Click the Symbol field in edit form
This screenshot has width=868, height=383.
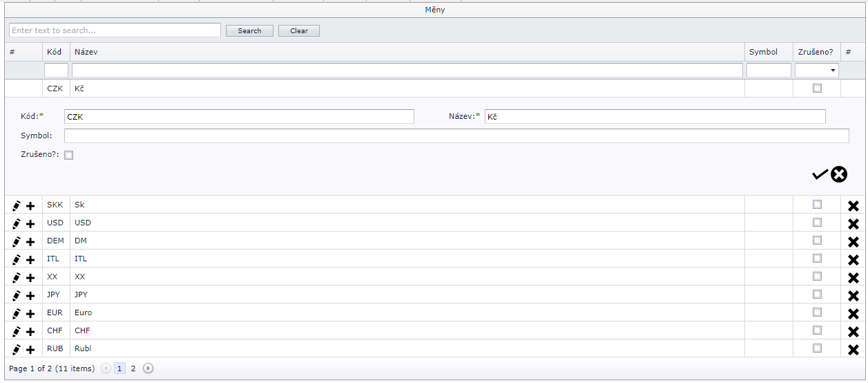point(456,136)
